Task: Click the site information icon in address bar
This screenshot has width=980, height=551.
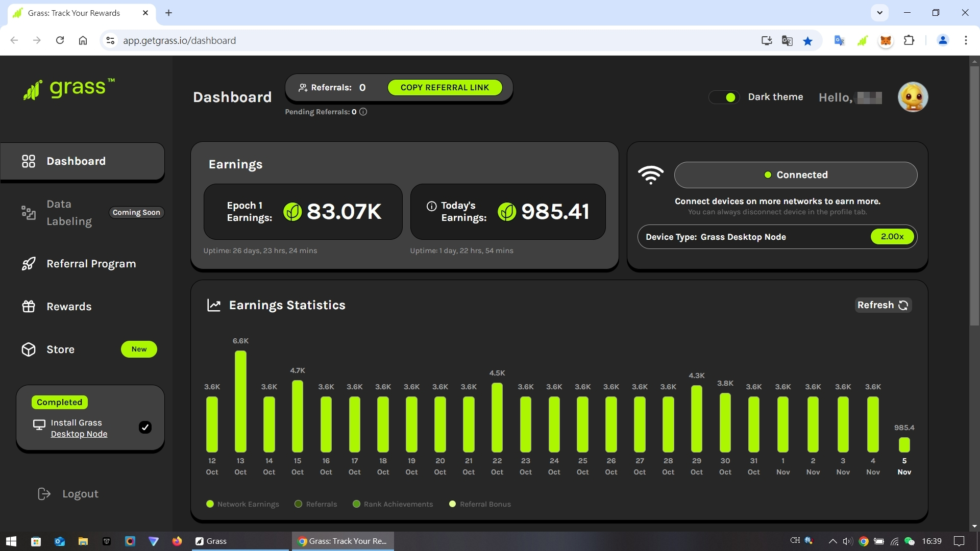Action: 110,40
